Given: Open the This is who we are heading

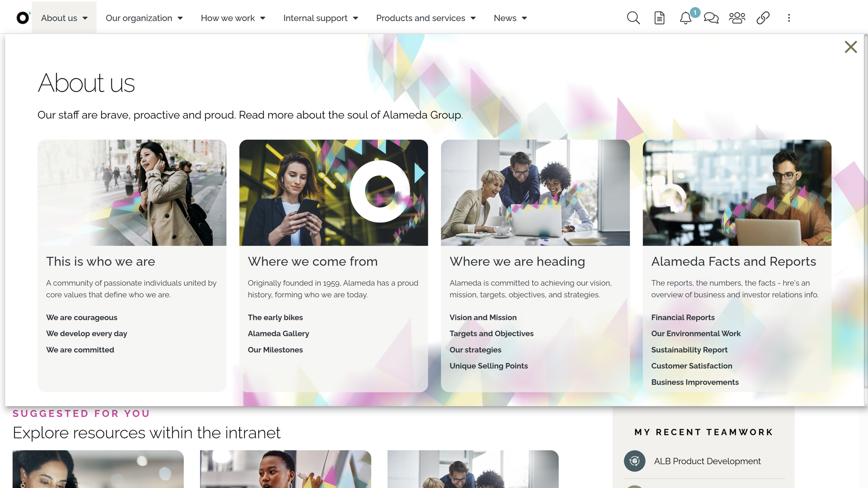Looking at the screenshot, I should click(x=100, y=262).
